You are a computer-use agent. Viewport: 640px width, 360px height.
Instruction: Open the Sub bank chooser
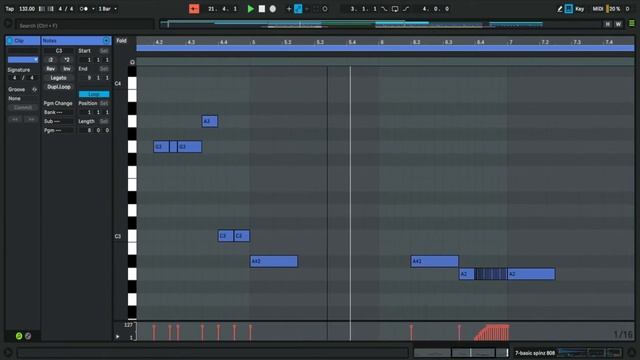point(59,121)
